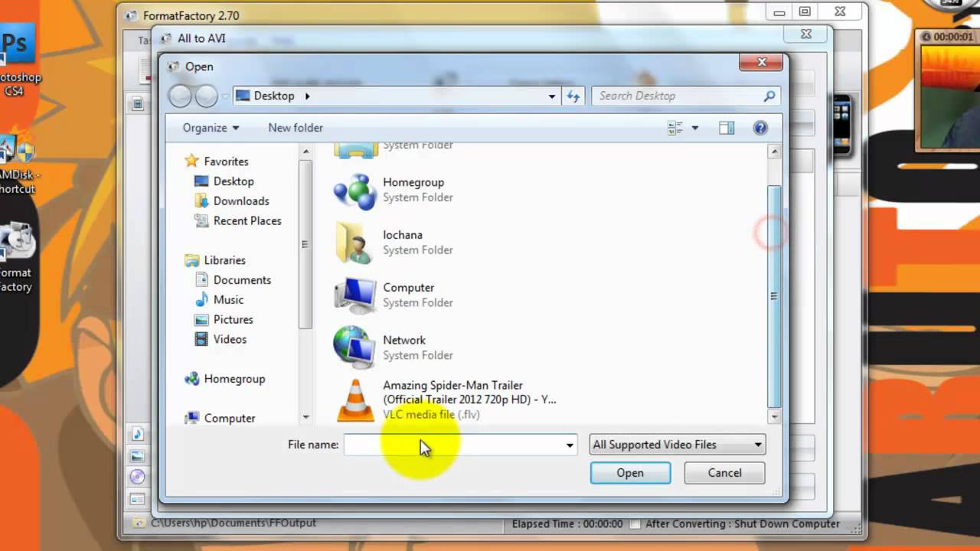Select the Computer system folder icon
Image resolution: width=980 pixels, height=551 pixels.
pos(355,295)
